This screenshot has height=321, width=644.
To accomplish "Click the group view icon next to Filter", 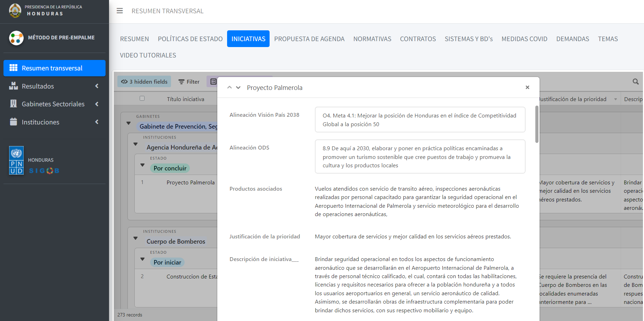I will 213,82.
